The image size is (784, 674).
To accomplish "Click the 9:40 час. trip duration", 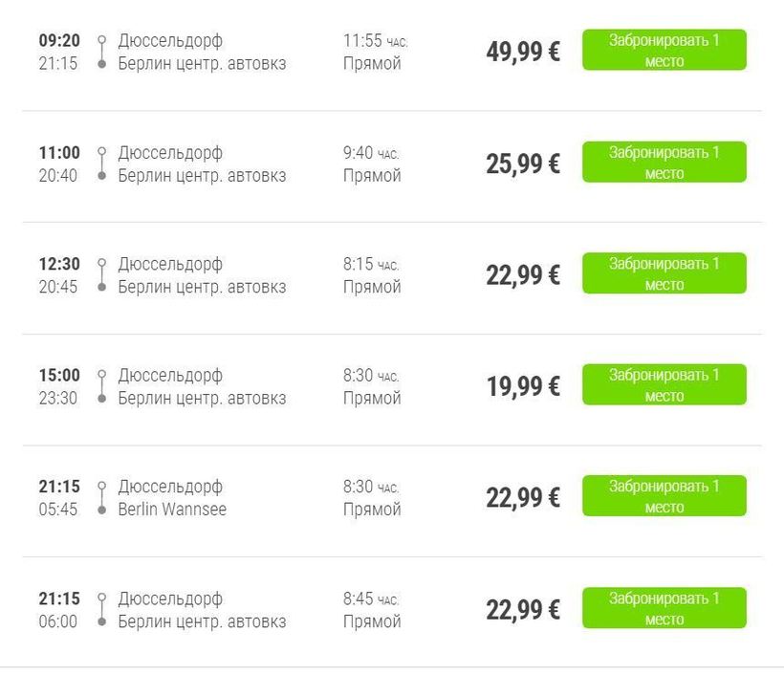I will [x=371, y=153].
